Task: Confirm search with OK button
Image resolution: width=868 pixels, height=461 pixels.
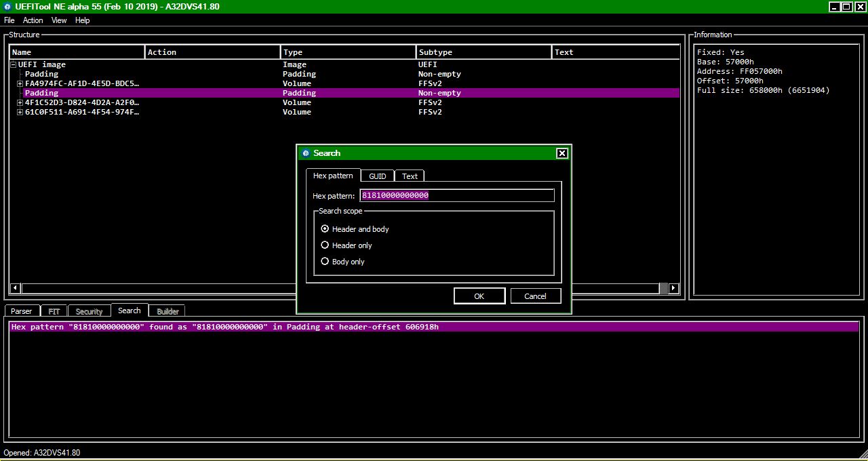Action: (479, 296)
